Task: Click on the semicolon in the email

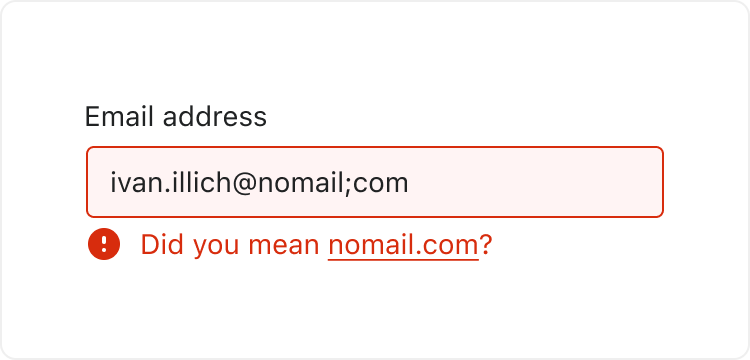Action: 348,184
